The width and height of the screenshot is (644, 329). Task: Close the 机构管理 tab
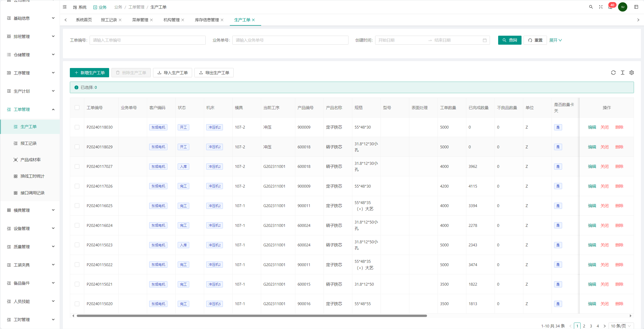pos(183,20)
